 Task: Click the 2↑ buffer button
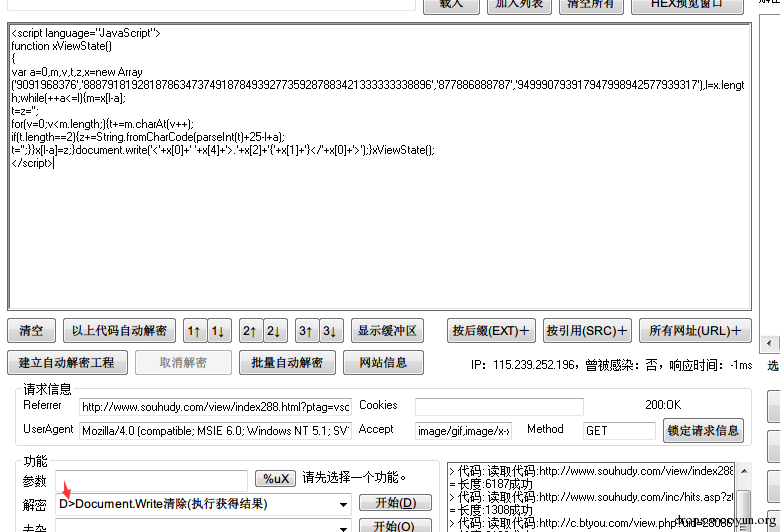pyautogui.click(x=251, y=331)
